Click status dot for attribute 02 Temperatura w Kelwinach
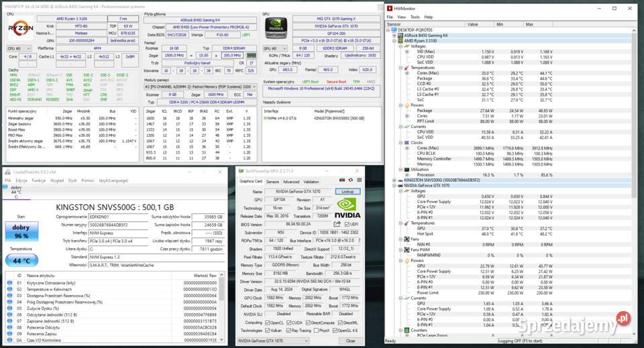Screen dimensions: 644x348 click(10, 289)
